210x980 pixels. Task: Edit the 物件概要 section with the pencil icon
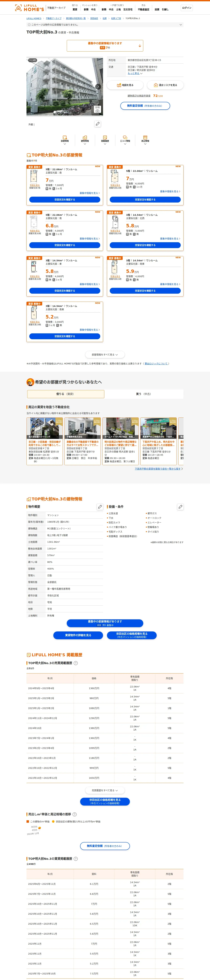point(100,507)
